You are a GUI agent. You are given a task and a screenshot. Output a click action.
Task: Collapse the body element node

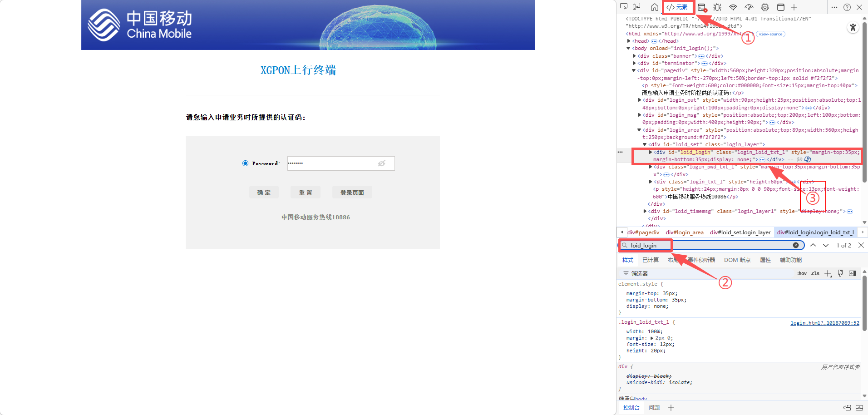(x=629, y=48)
